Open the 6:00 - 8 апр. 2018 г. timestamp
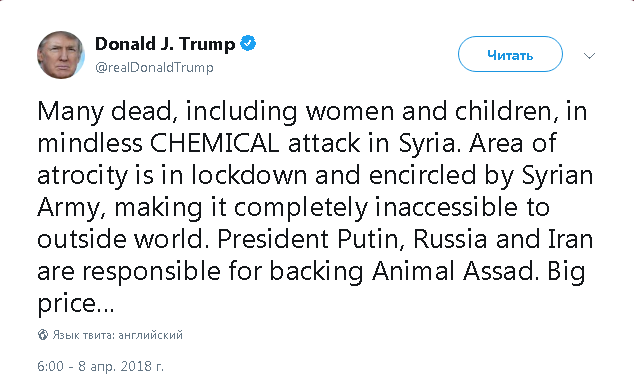 (x=100, y=366)
